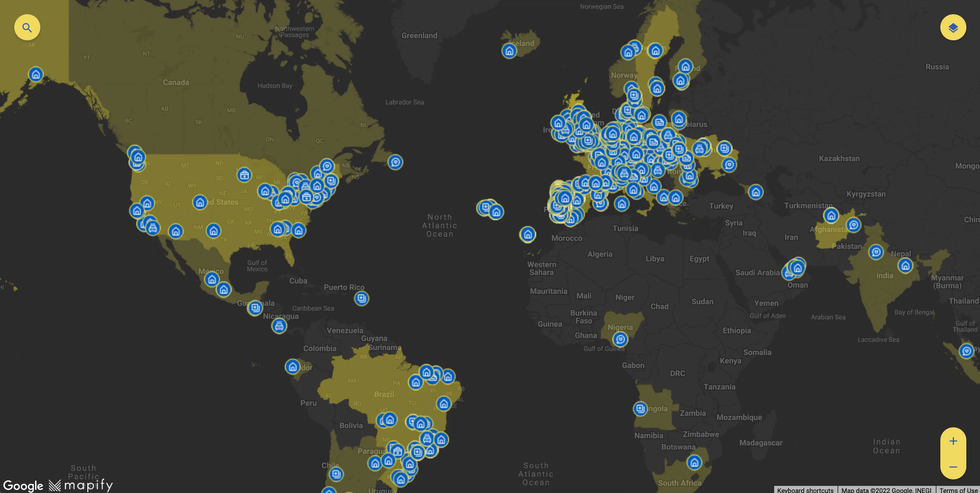Select the home marker near Morocco's coast
This screenshot has width=980, height=493.
(x=528, y=234)
